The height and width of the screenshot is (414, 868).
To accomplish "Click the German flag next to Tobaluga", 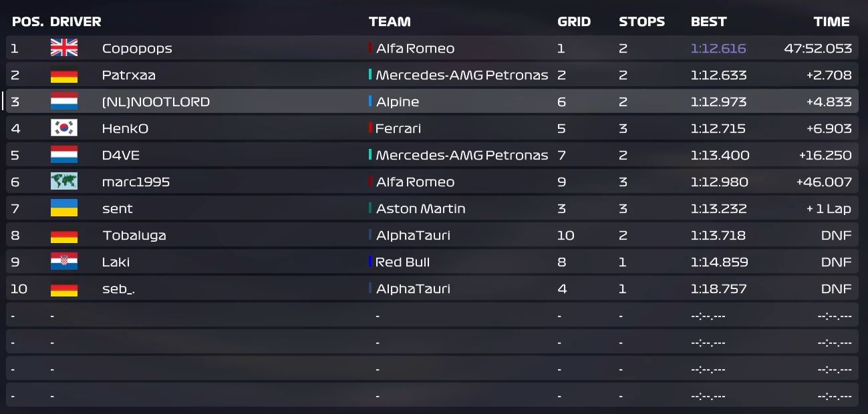I will (64, 235).
